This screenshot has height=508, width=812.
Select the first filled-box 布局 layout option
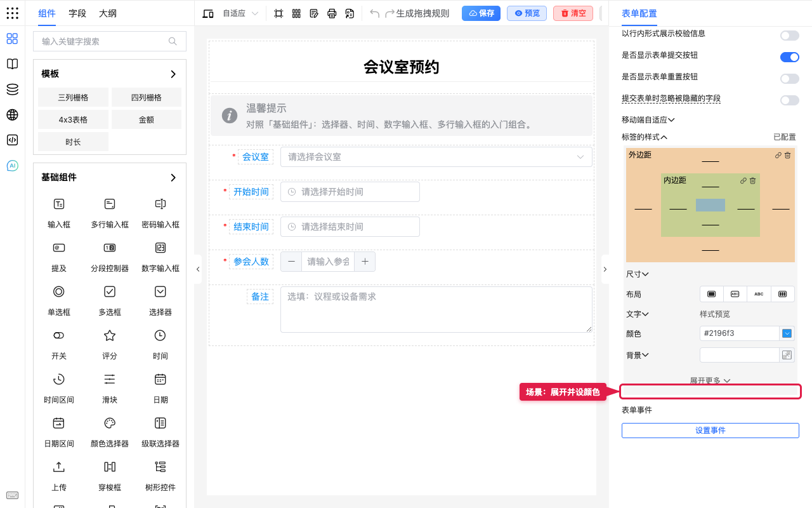pos(712,294)
